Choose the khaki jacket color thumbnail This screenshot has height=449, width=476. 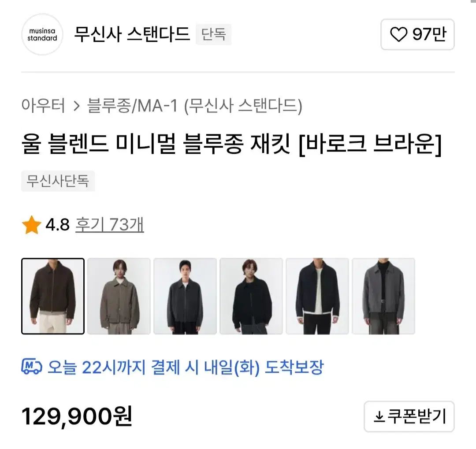(x=119, y=296)
